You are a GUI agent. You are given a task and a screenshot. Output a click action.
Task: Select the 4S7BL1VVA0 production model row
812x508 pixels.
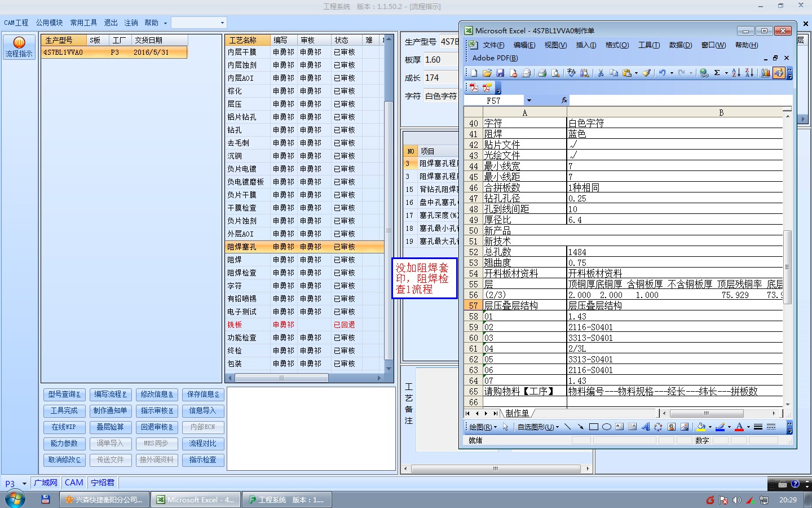pos(114,52)
